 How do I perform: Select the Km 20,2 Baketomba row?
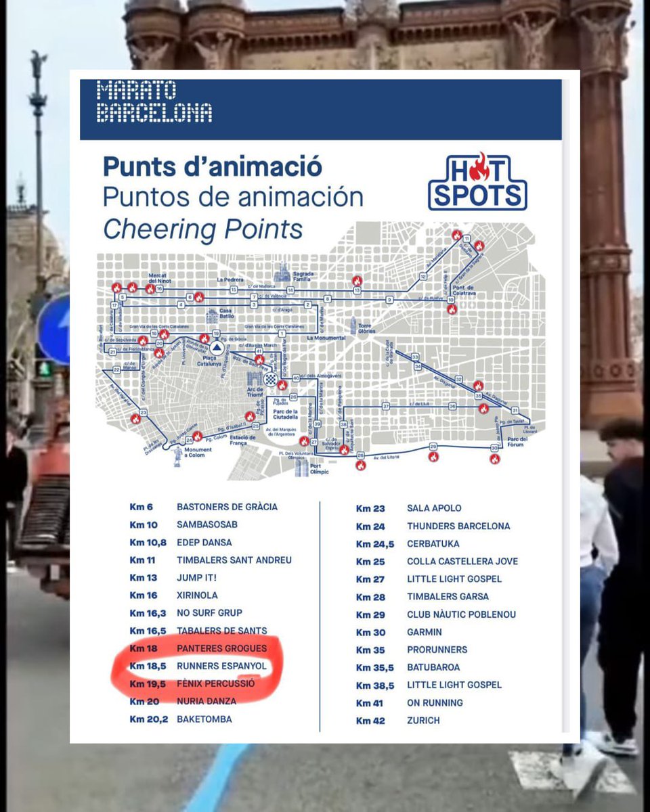coord(180,719)
